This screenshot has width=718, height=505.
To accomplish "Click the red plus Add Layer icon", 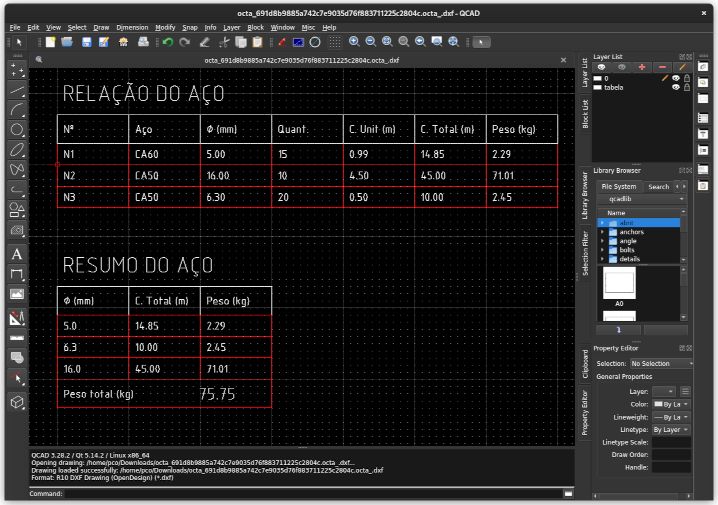I will point(642,66).
